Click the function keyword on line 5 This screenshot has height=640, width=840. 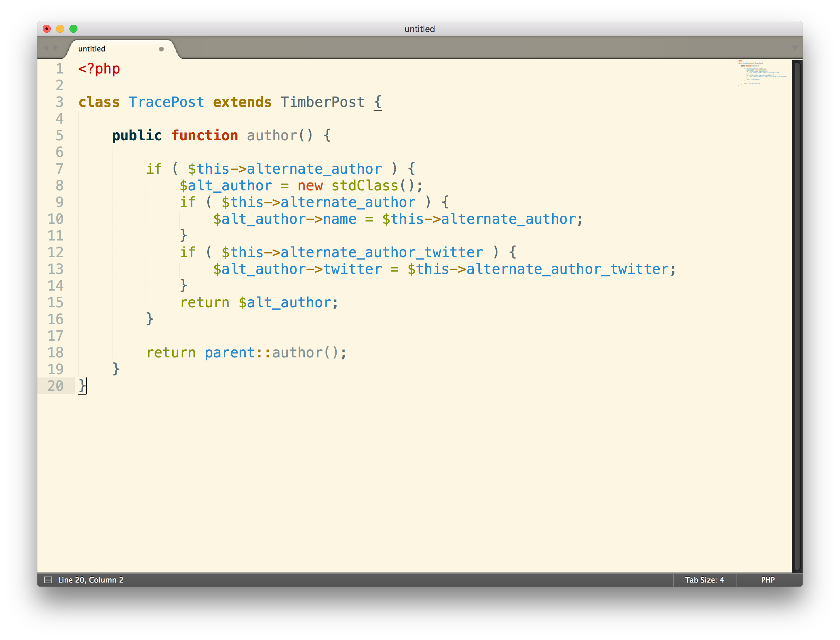(205, 136)
